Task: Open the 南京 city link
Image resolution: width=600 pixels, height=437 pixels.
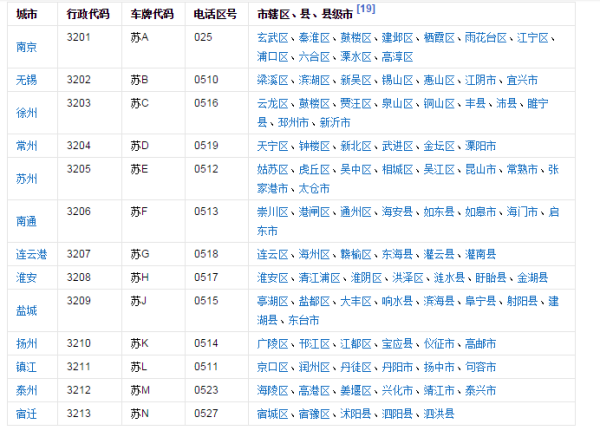Action: pyautogui.click(x=27, y=47)
